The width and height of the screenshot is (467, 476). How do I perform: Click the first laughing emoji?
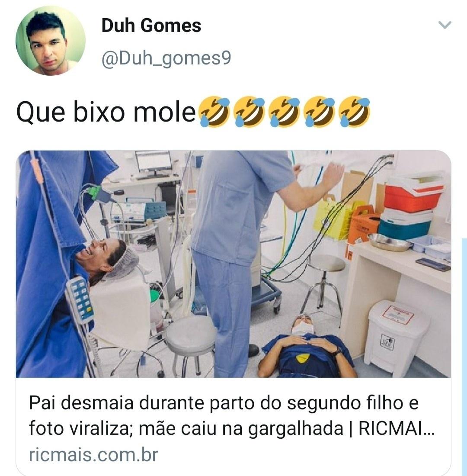(214, 112)
